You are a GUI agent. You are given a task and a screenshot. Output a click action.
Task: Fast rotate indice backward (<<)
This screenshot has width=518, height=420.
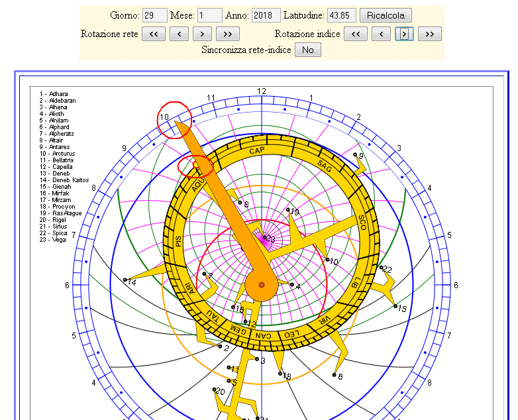point(355,34)
